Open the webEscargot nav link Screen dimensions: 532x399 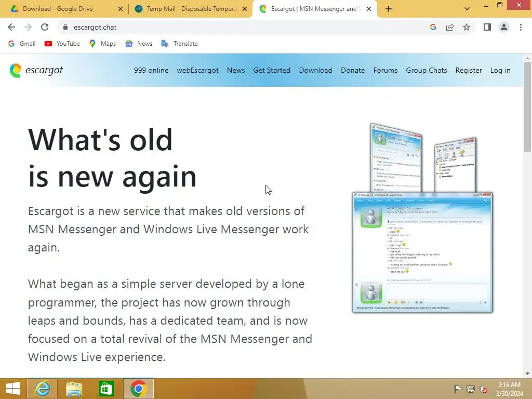[x=197, y=70]
